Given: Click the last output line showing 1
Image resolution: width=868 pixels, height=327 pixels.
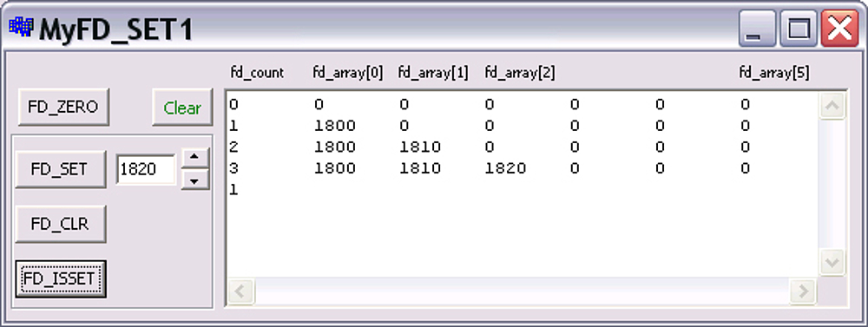Looking at the screenshot, I should pos(234,190).
